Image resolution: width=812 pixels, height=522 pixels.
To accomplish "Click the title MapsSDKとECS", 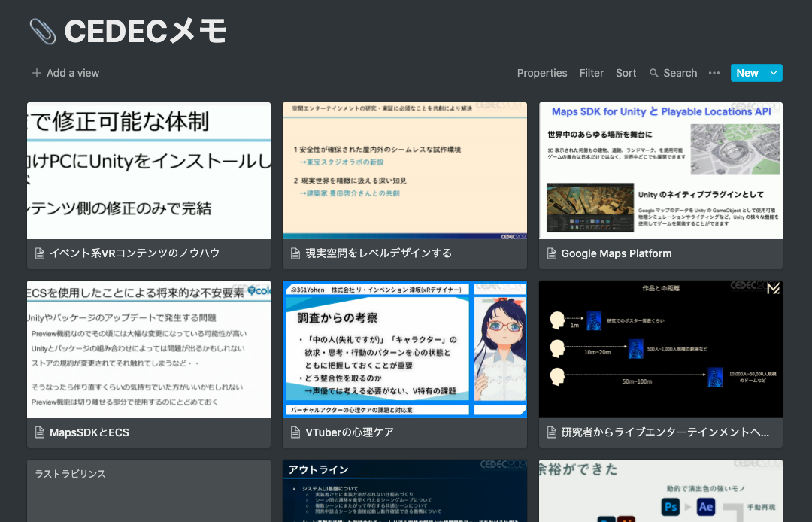I will tap(89, 432).
